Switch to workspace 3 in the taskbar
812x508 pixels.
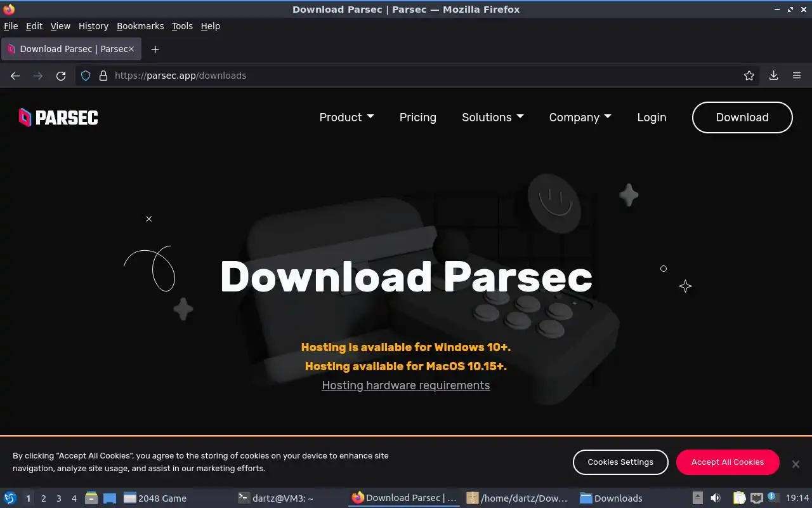pyautogui.click(x=58, y=498)
